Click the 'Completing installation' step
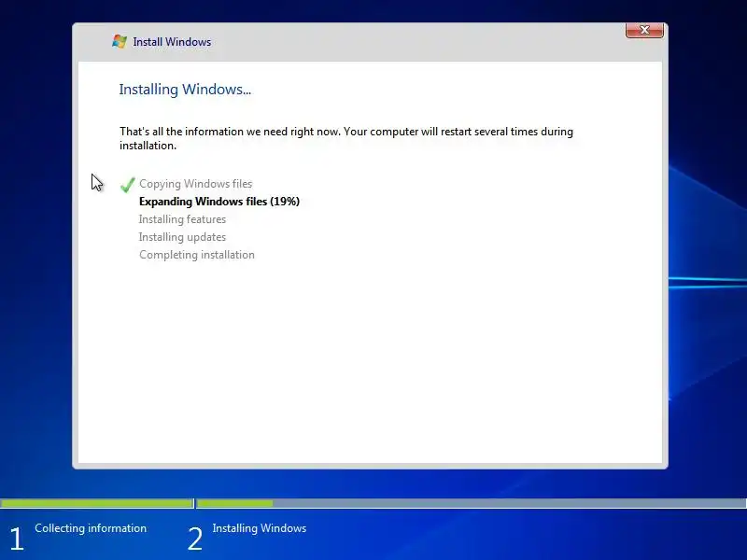This screenshot has height=560, width=747. [197, 255]
